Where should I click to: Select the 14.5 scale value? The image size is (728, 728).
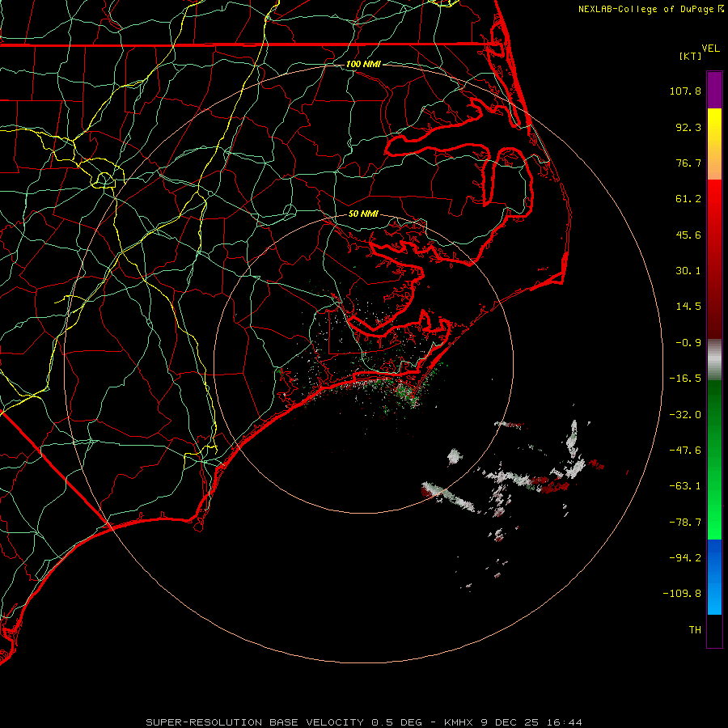[x=688, y=307]
